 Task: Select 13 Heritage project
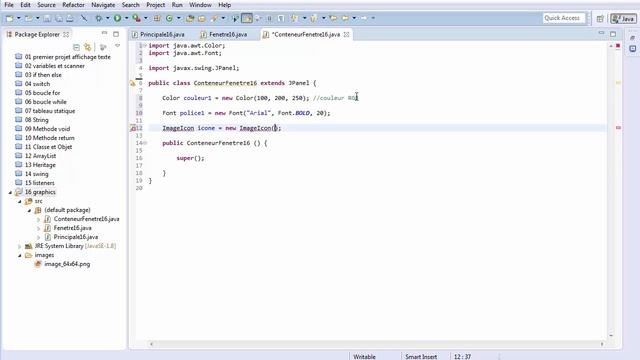40,165
